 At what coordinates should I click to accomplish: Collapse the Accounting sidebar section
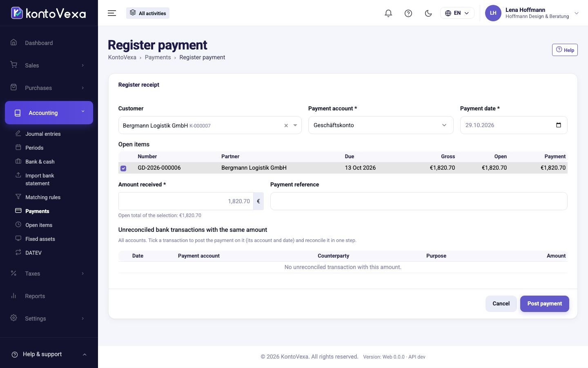(83, 111)
